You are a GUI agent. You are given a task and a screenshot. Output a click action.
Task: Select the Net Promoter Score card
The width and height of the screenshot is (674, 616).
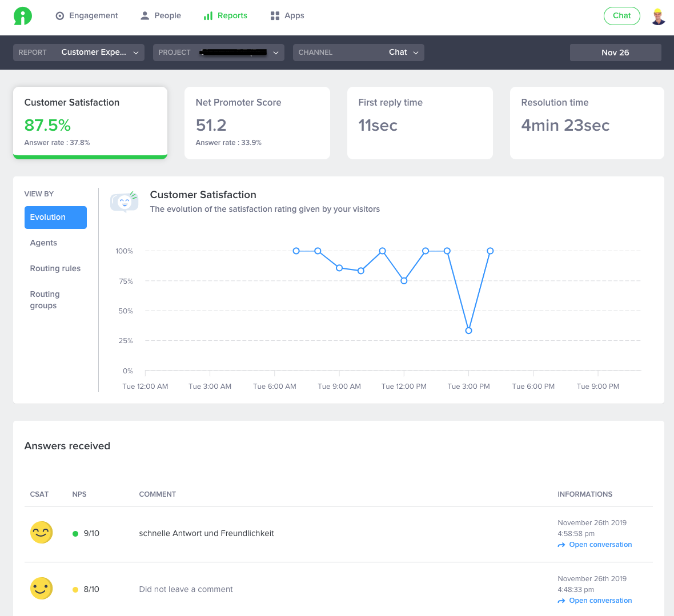pos(257,123)
